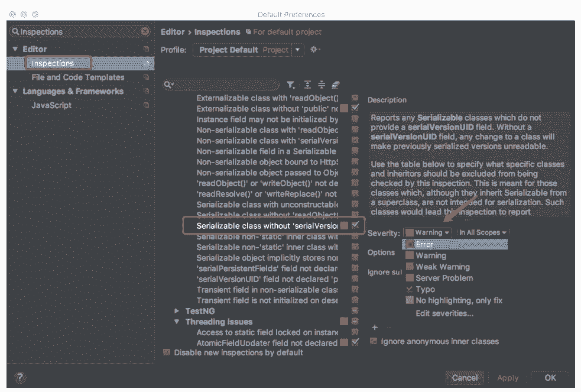The height and width of the screenshot is (392, 581).
Task: Click the Collapse All icon in inspections toolbar
Action: click(322, 85)
